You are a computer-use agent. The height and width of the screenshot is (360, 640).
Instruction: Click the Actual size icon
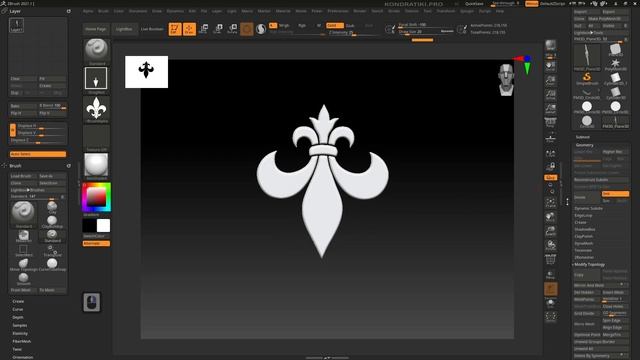pos(551,95)
